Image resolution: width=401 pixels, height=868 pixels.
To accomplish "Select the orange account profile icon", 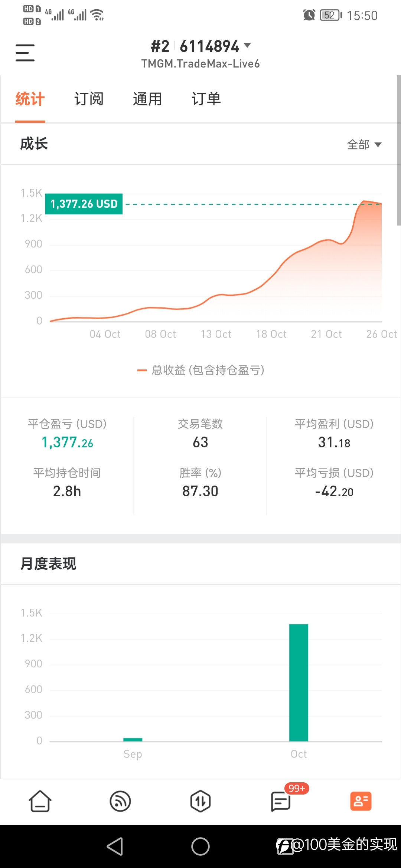I will click(361, 801).
